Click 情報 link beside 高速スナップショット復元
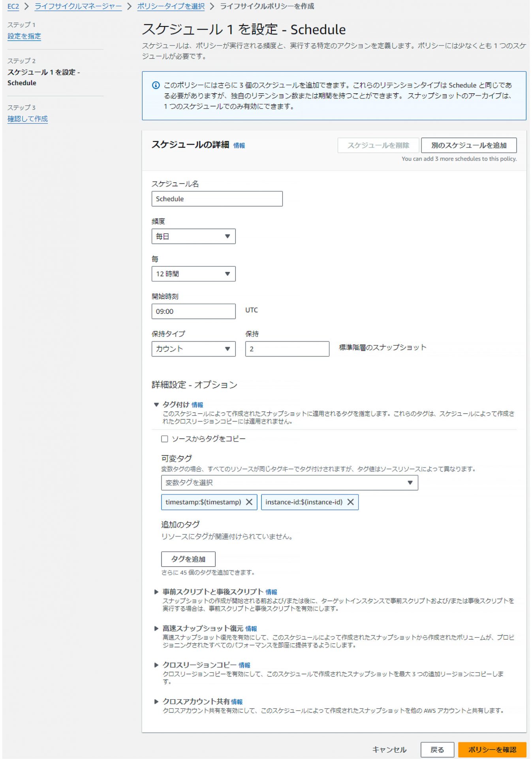The height and width of the screenshot is (759, 532). pyautogui.click(x=251, y=629)
